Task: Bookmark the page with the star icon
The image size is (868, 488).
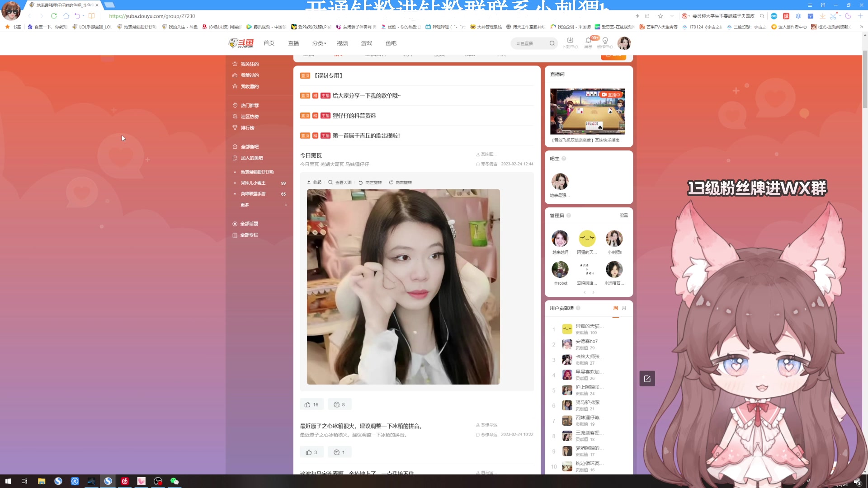Action: (660, 16)
